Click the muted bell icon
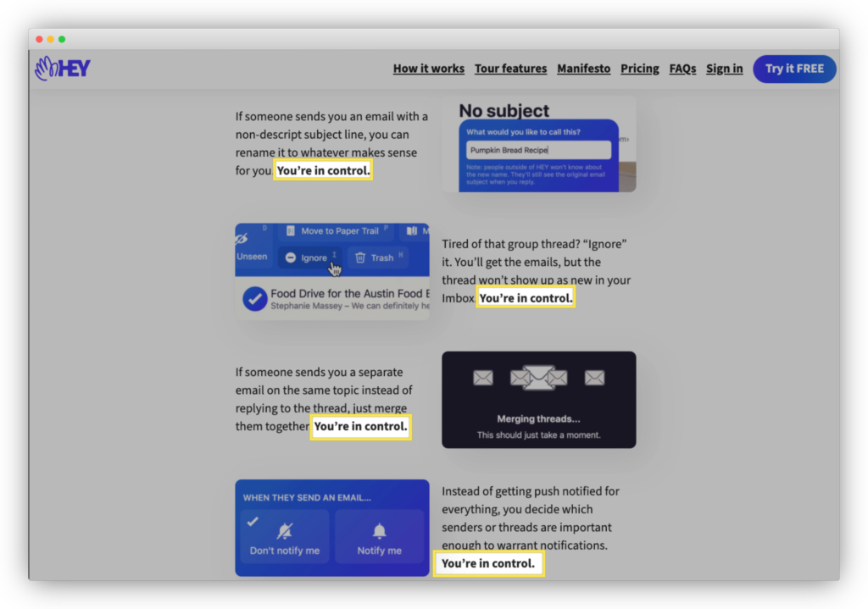868x609 pixels. 285,531
